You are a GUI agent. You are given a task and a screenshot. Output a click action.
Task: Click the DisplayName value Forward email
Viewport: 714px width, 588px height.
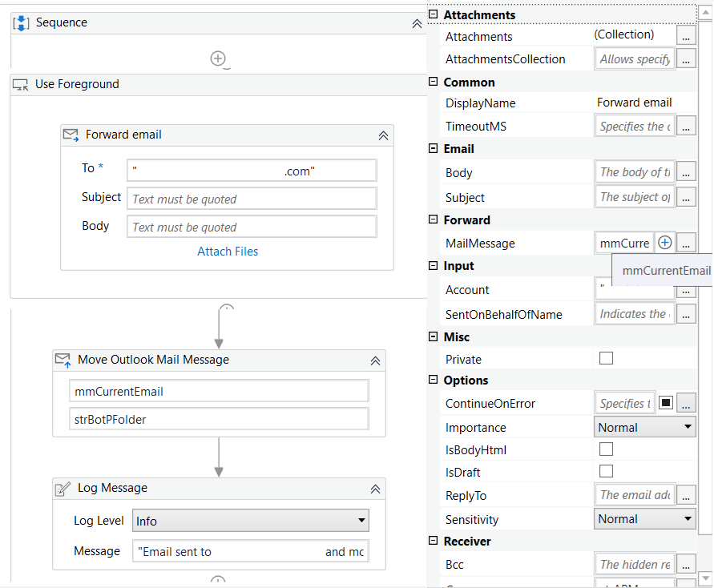(x=635, y=103)
